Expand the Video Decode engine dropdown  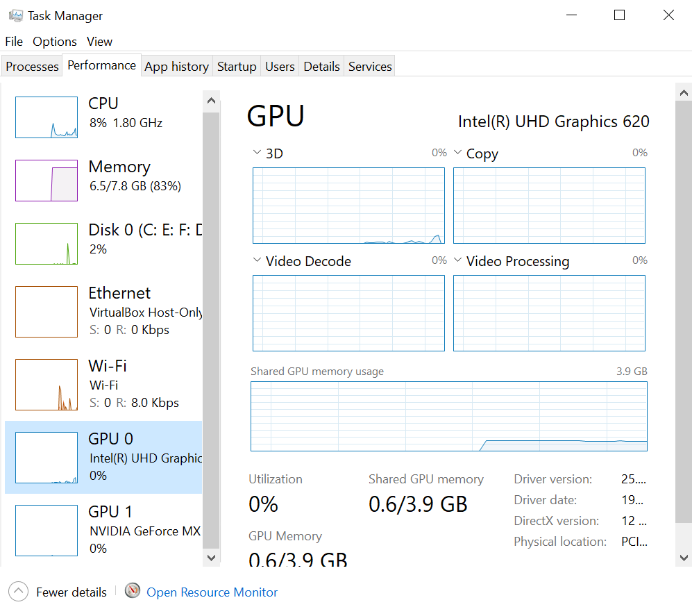coord(257,260)
